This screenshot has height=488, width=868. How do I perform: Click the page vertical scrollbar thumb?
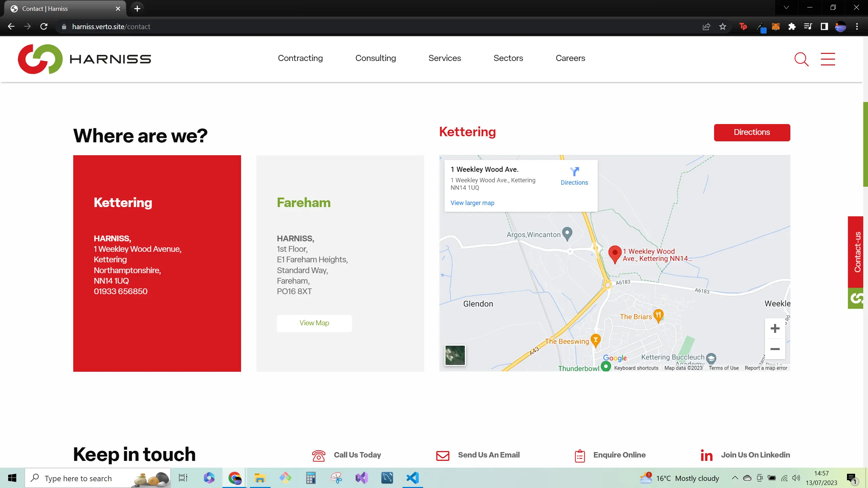[865, 144]
